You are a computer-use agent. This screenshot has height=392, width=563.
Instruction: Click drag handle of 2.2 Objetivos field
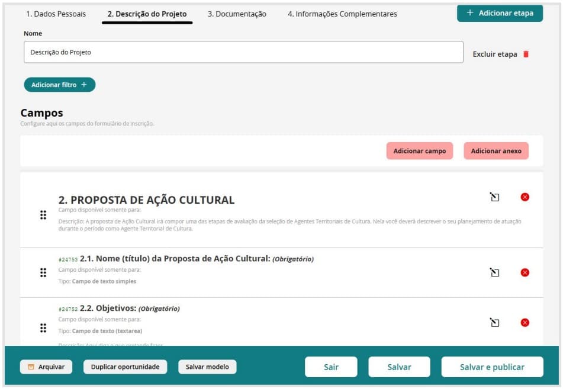pyautogui.click(x=43, y=328)
